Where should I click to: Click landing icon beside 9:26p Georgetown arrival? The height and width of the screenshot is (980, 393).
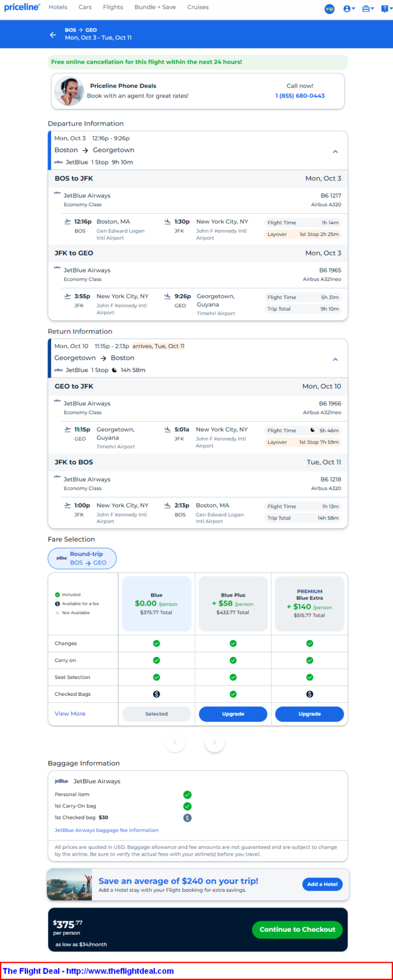168,297
